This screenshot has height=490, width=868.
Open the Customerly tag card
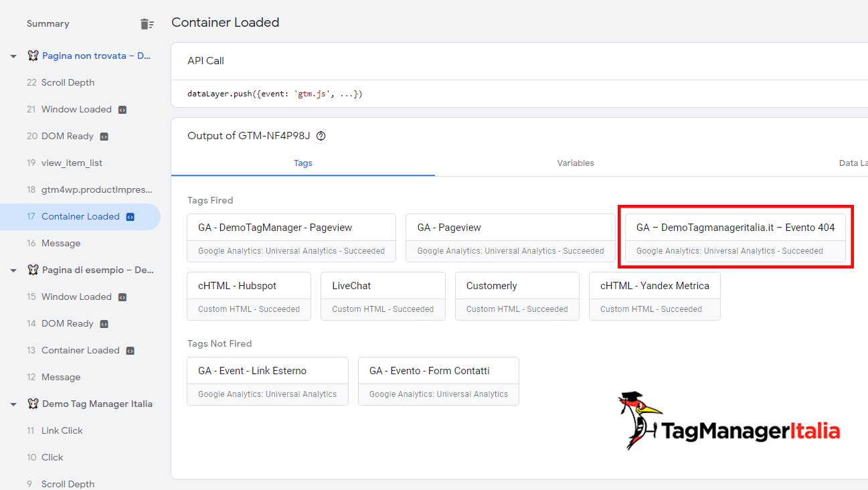tap(517, 296)
